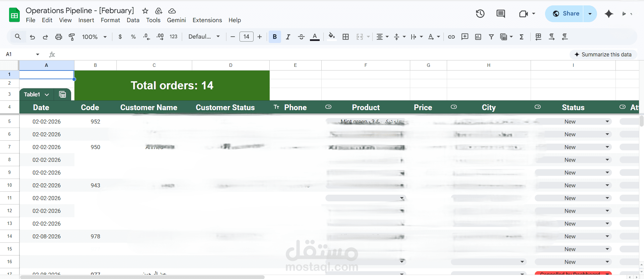The image size is (644, 279).
Task: Start a Meet call camera icon
Action: 524,14
